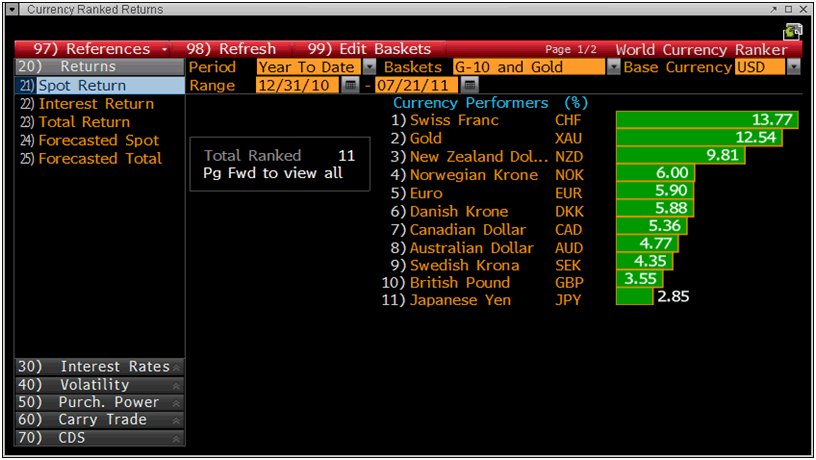Select the Interest Return menu item
The height and width of the screenshot is (460, 816).
pos(96,104)
